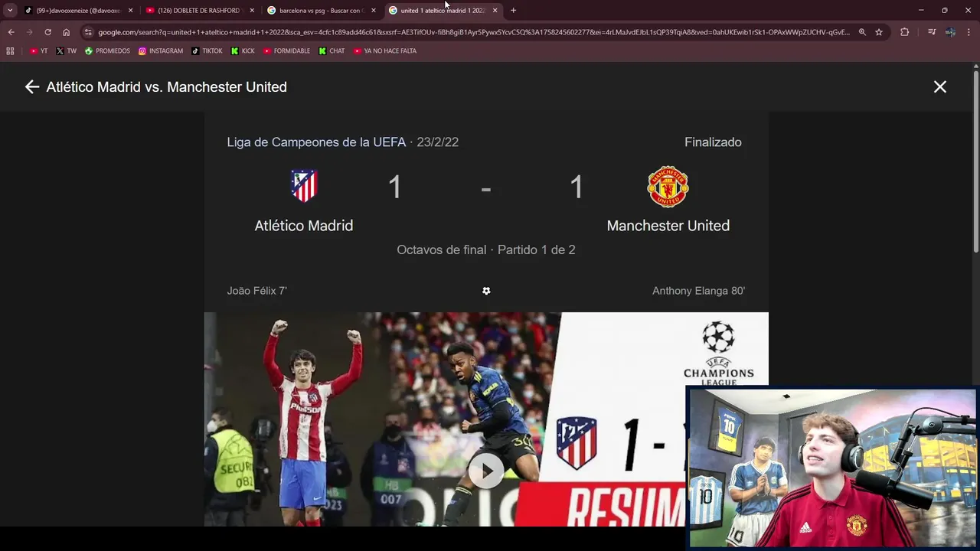Open the zoom magnifier in address bar
This screenshot has width=980, height=551.
point(862,32)
